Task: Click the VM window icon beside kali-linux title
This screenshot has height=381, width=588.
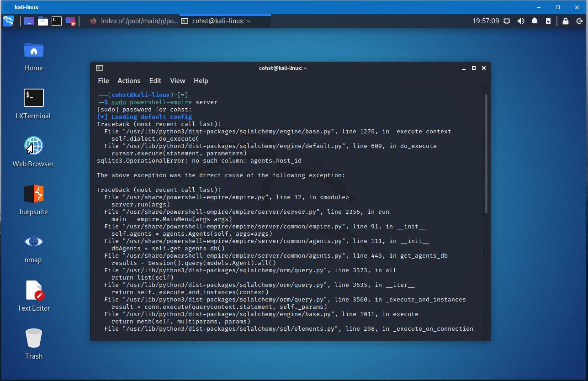Action: [8, 7]
